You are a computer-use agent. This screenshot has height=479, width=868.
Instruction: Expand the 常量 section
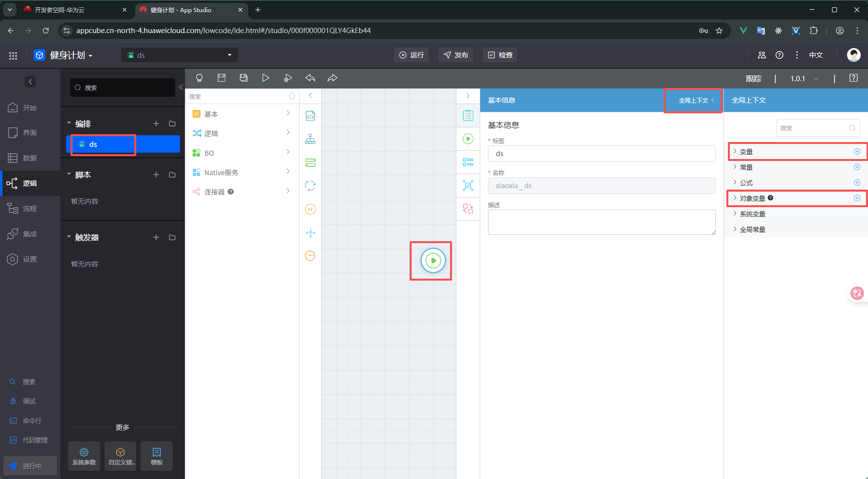pos(746,167)
